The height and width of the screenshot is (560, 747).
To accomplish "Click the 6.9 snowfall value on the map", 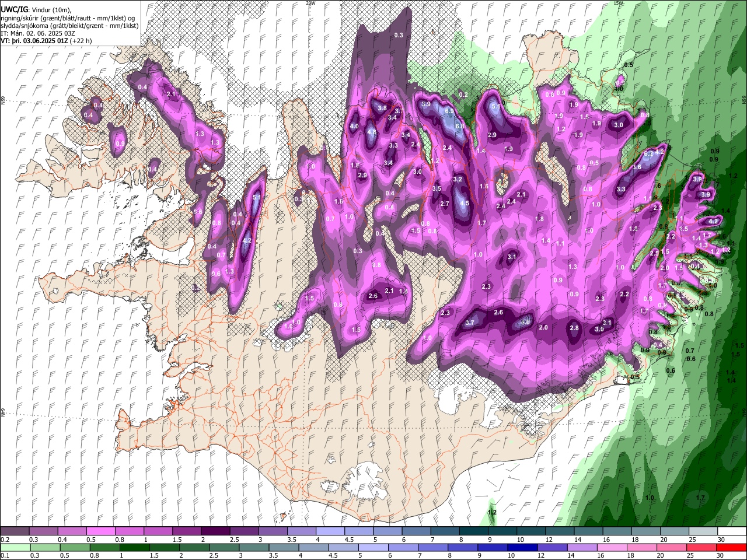I will tap(449, 111).
